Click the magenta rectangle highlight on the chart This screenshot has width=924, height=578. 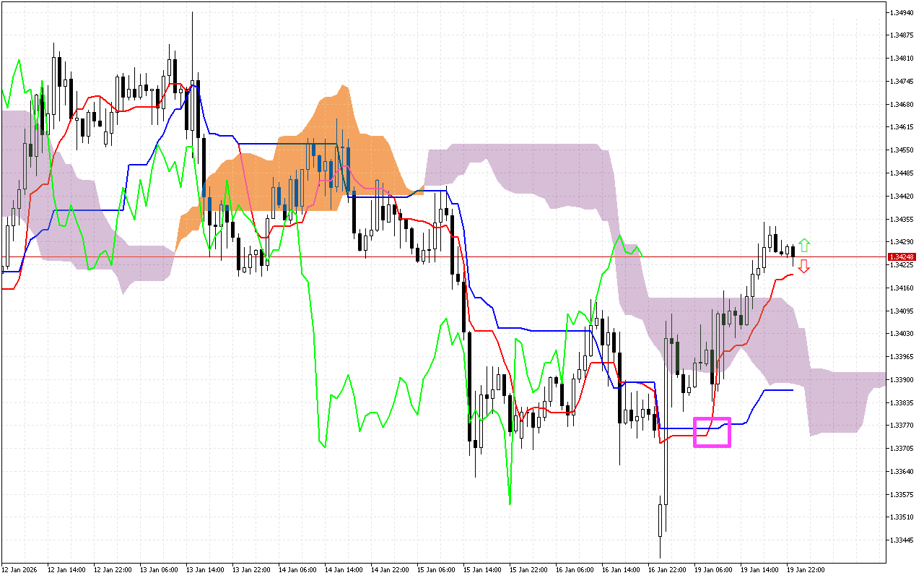pyautogui.click(x=712, y=431)
